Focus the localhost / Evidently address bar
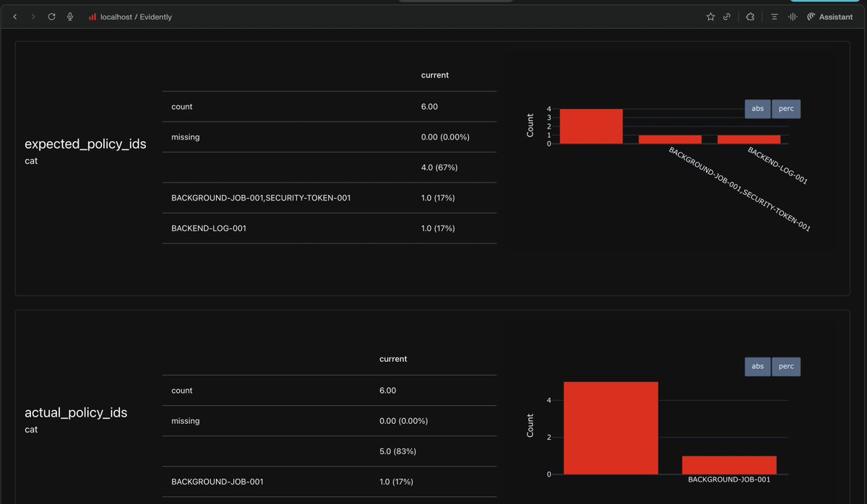This screenshot has height=504, width=867. [x=136, y=17]
